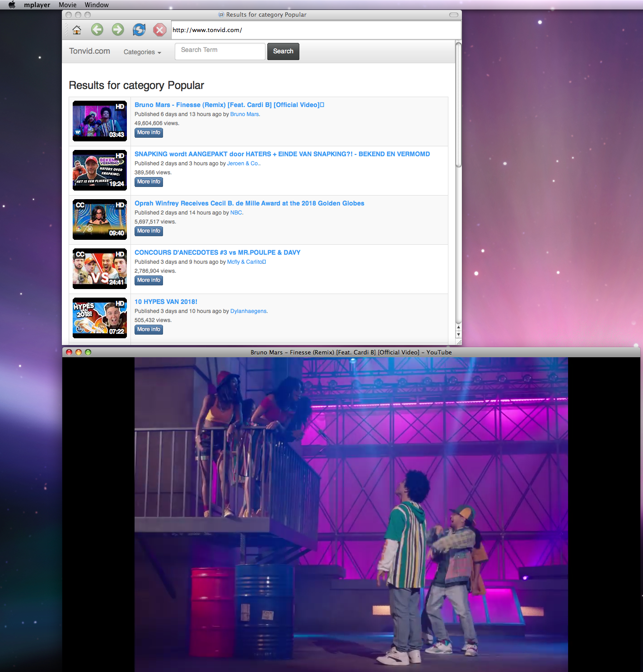This screenshot has width=643, height=672.
Task: Open the Tonvid.com home link
Action: click(89, 51)
